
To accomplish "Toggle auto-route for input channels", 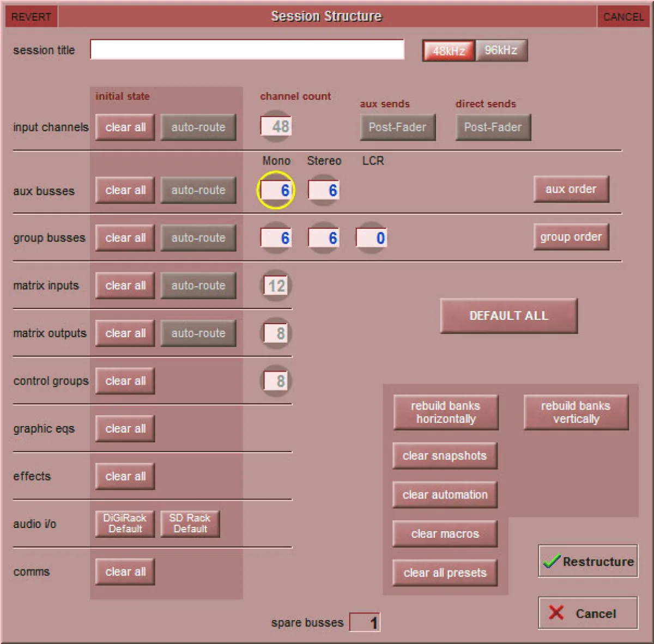I will click(198, 127).
